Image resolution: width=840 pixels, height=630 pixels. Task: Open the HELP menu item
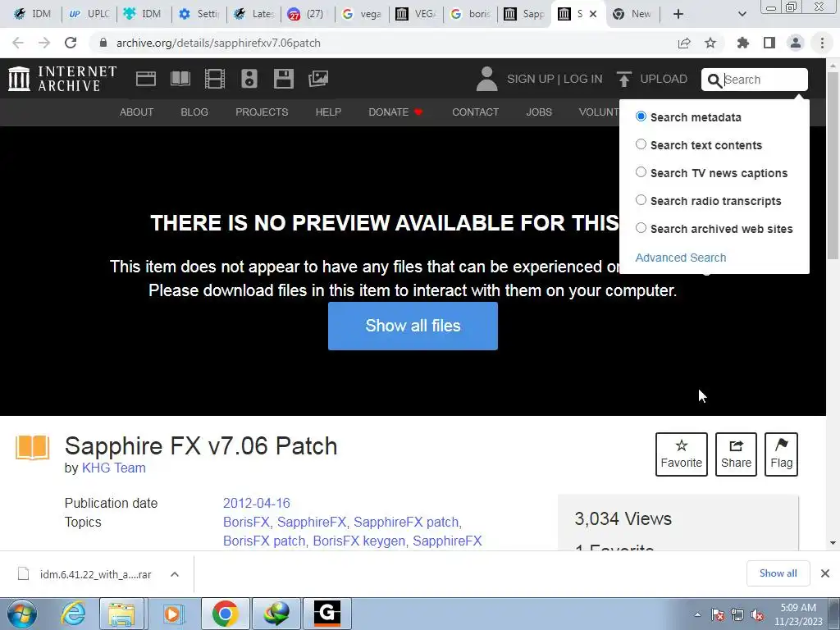click(x=328, y=112)
